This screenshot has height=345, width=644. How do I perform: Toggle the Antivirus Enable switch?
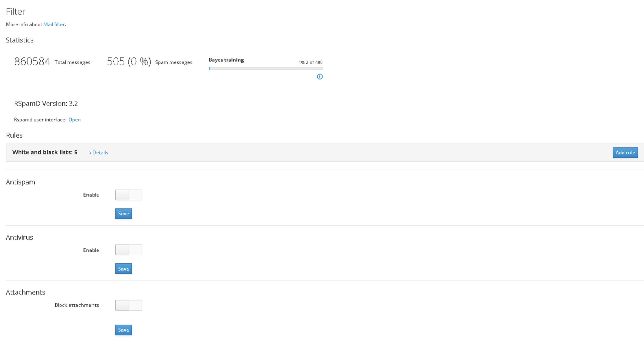click(128, 250)
